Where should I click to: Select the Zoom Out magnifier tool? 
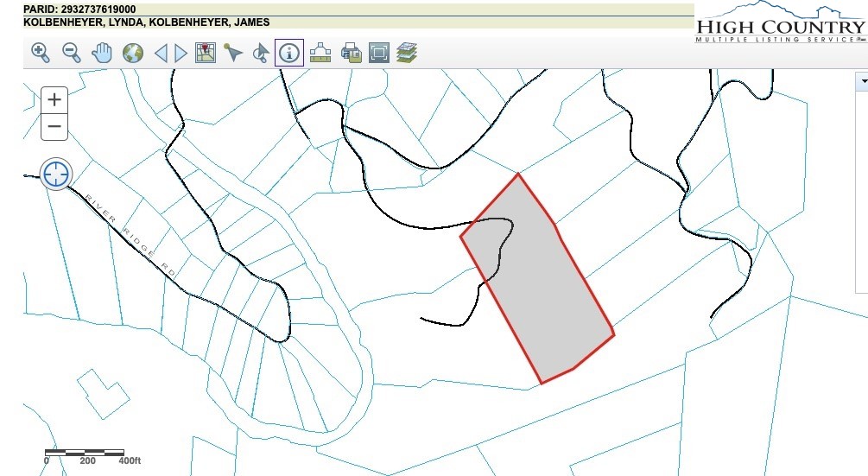pos(72,54)
